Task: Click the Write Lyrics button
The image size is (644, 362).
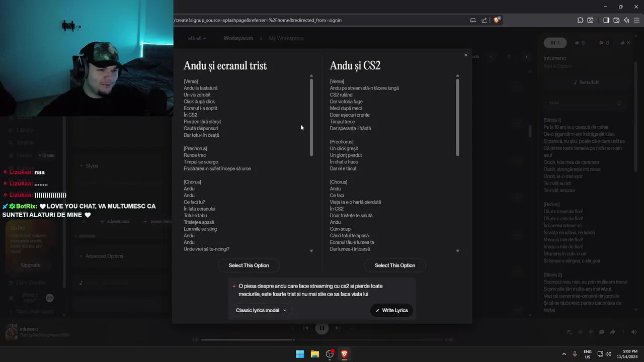Action: [392, 310]
